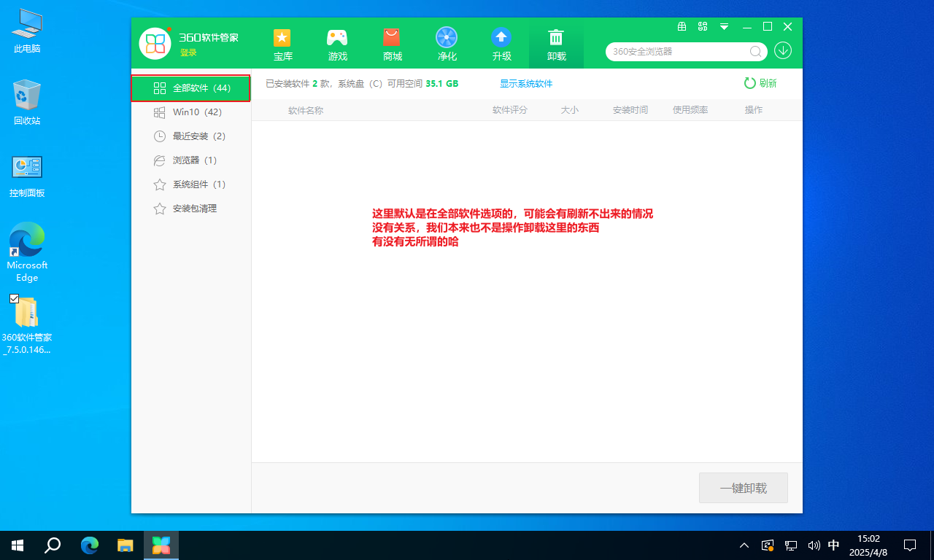Go to the 净化 cleanup tab
The height and width of the screenshot is (560, 934).
(447, 44)
